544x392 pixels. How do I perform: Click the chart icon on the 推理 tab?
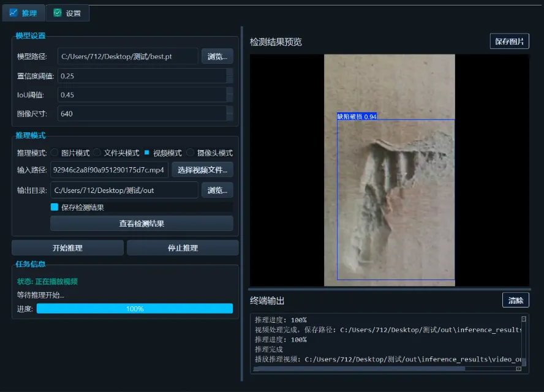tap(13, 12)
